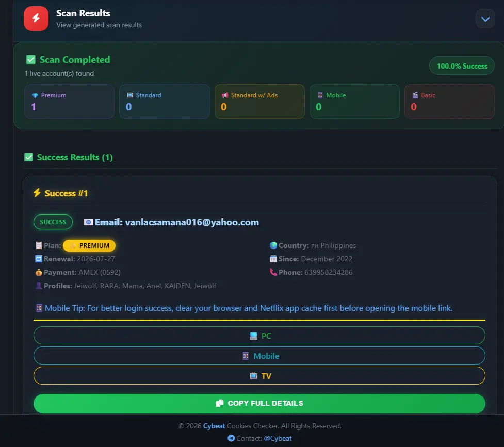Click the phone number 639958234286
This screenshot has height=447, width=504.
(329, 273)
